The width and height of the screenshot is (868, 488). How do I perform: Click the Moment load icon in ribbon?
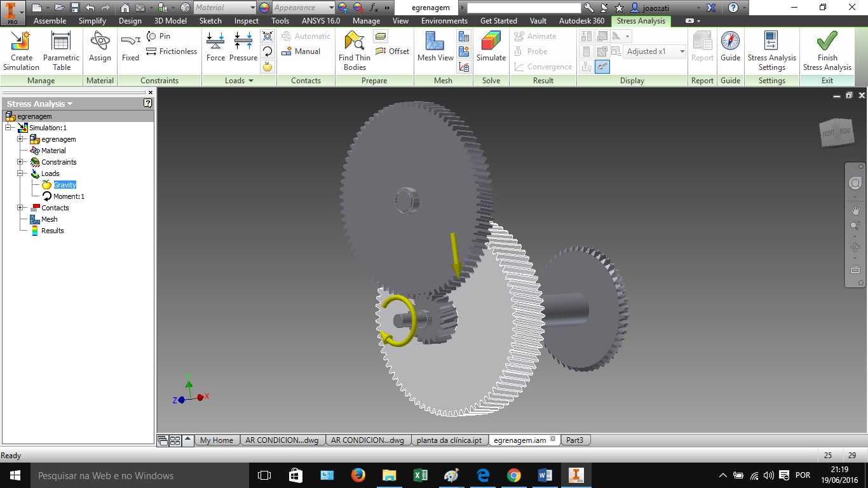click(268, 51)
